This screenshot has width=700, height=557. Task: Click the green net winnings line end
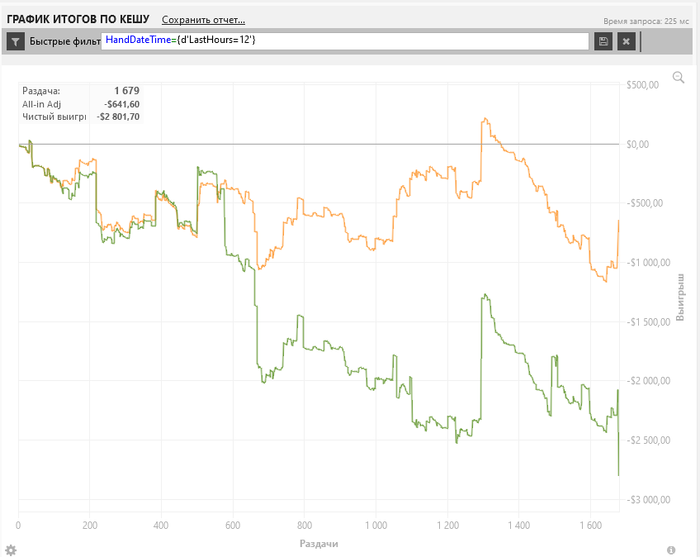pos(618,475)
